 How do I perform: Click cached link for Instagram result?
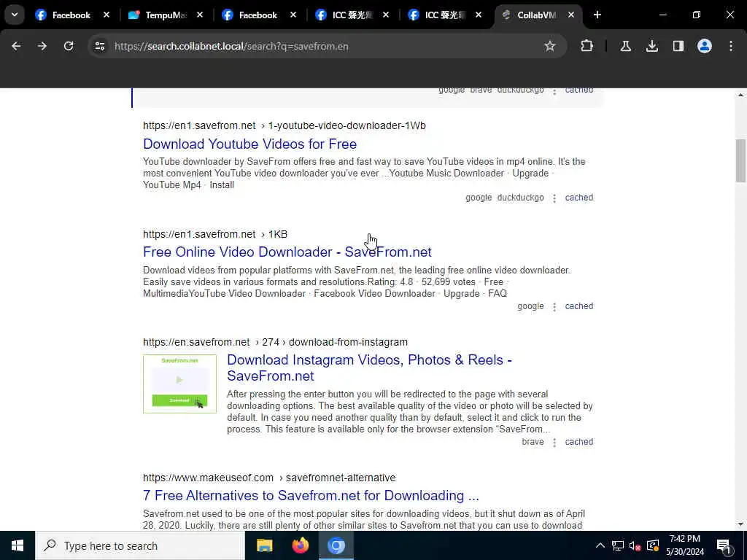[578, 442]
